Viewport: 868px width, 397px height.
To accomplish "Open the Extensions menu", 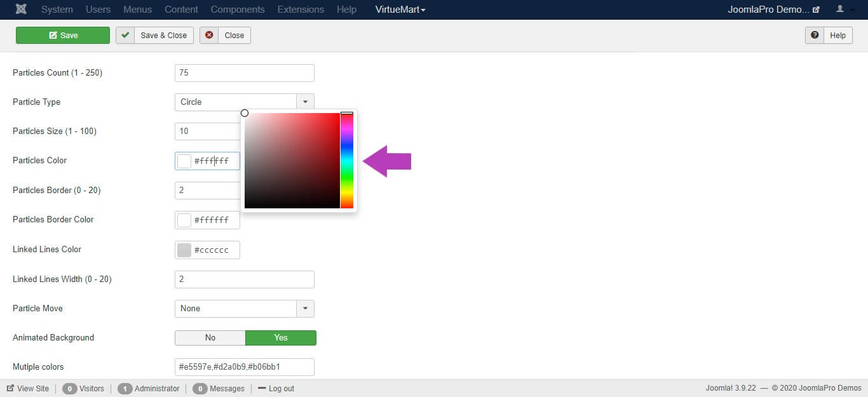I will tap(301, 10).
